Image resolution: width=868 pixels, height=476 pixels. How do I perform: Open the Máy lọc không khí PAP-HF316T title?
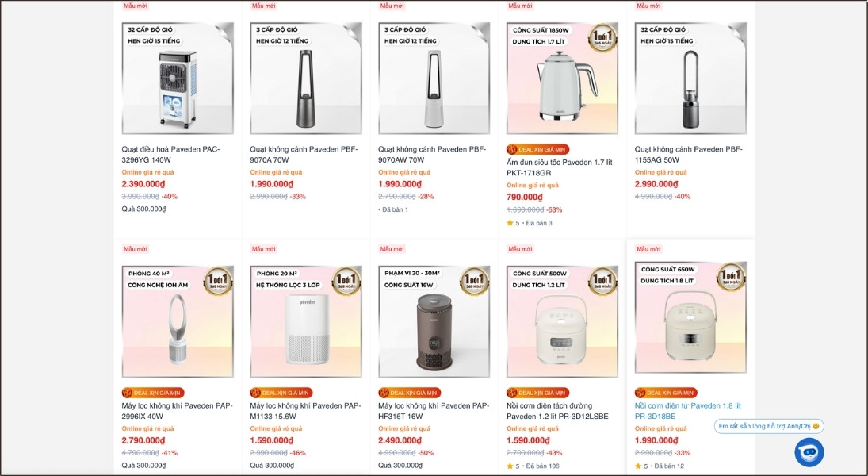tap(434, 411)
